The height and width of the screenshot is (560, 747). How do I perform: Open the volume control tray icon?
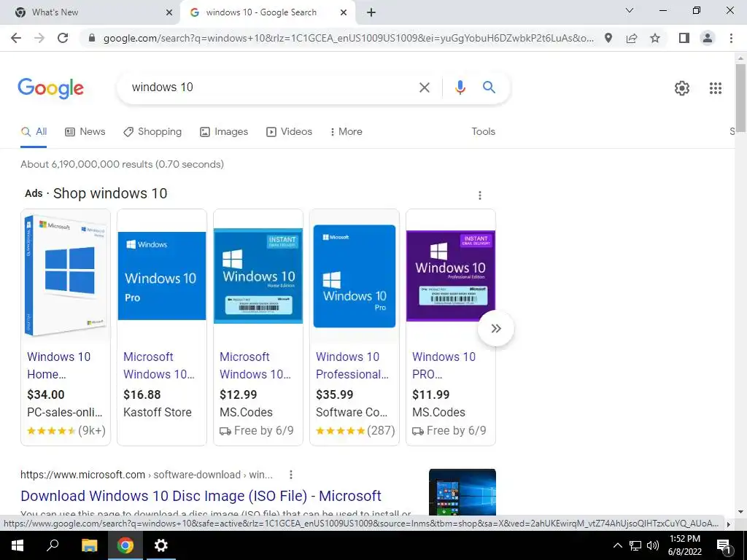(653, 545)
